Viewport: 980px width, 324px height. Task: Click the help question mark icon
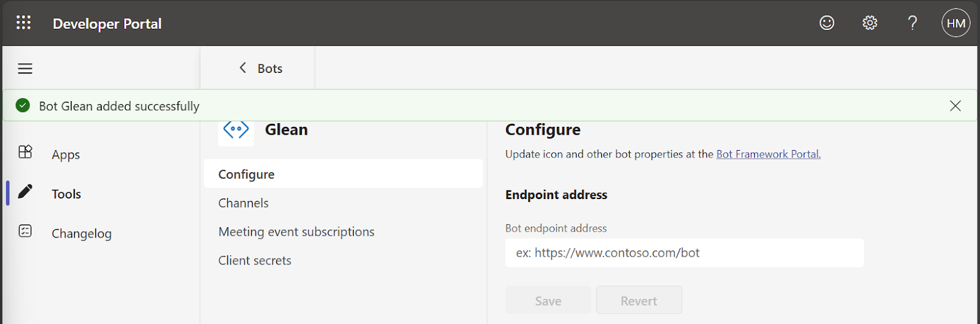click(913, 23)
